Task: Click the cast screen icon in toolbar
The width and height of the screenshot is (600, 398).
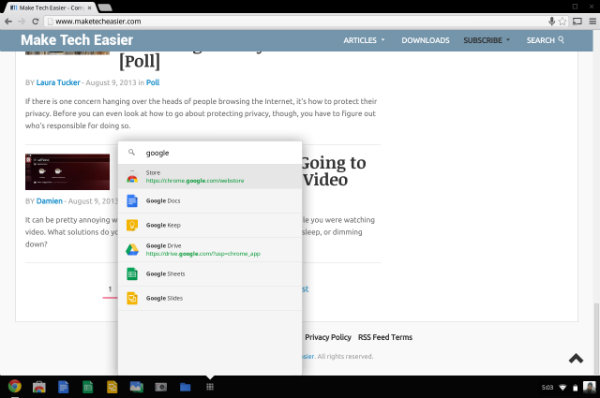Action: 577,21
